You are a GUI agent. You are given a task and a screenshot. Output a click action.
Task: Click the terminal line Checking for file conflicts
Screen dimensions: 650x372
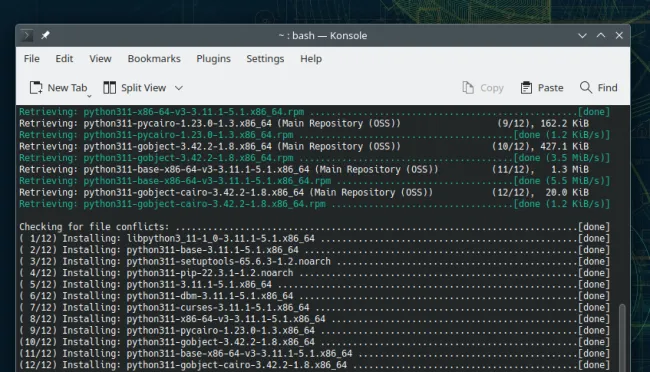pos(314,227)
